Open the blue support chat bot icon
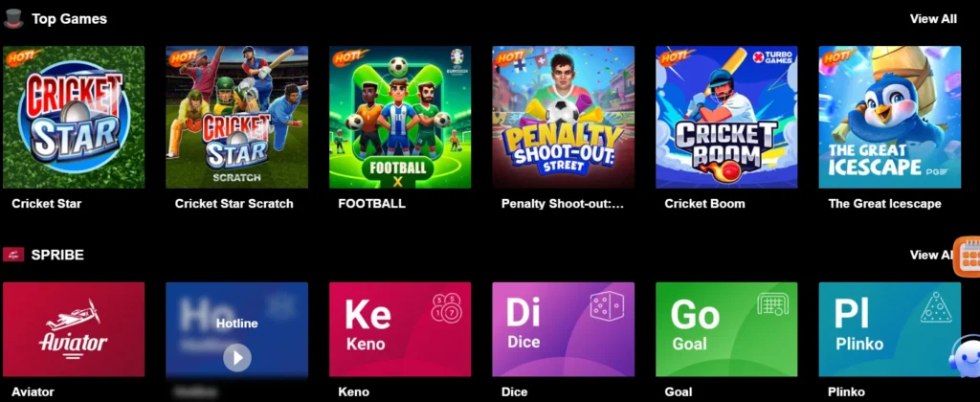980x402 pixels. coord(965,356)
